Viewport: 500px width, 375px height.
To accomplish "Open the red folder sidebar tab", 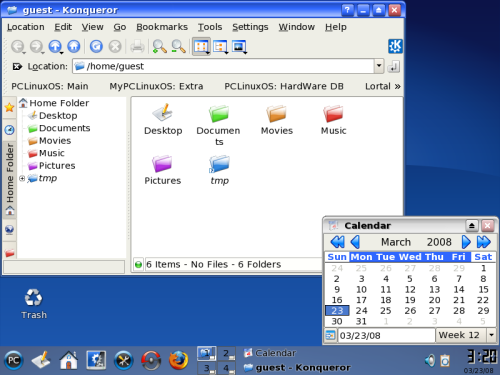I will (x=9, y=253).
